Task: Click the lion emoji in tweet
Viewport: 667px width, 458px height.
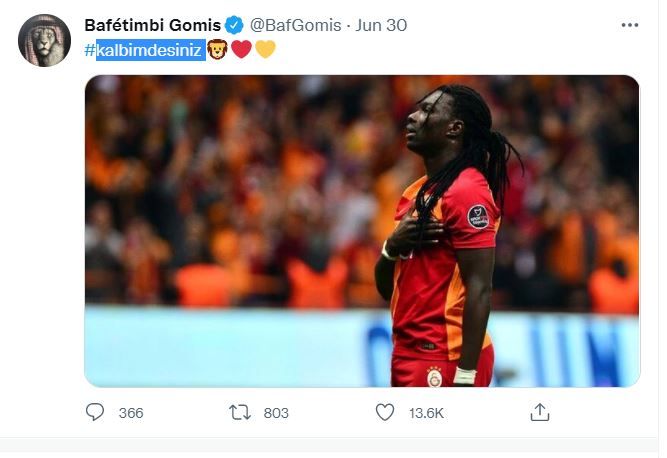Action: point(217,49)
